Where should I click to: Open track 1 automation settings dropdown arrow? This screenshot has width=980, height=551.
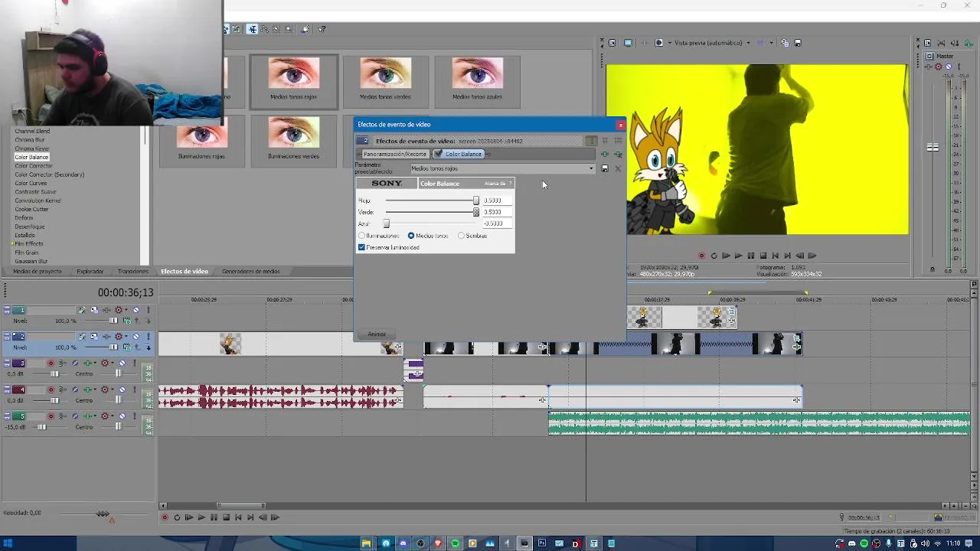coord(126,310)
